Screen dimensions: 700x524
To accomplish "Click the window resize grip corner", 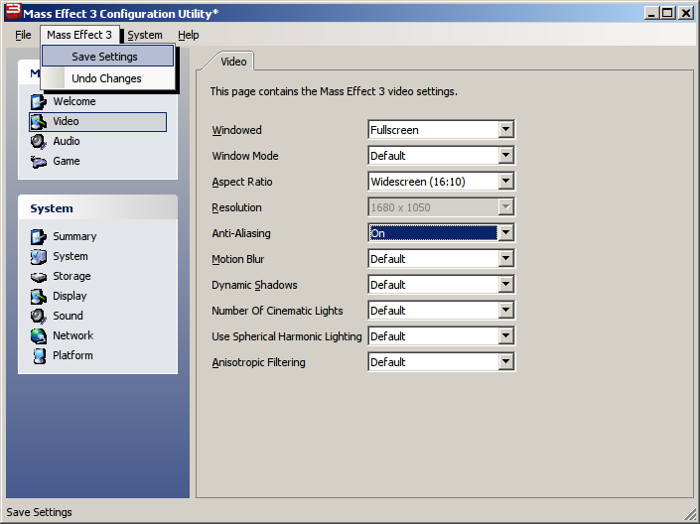I will pyautogui.click(x=690, y=514).
